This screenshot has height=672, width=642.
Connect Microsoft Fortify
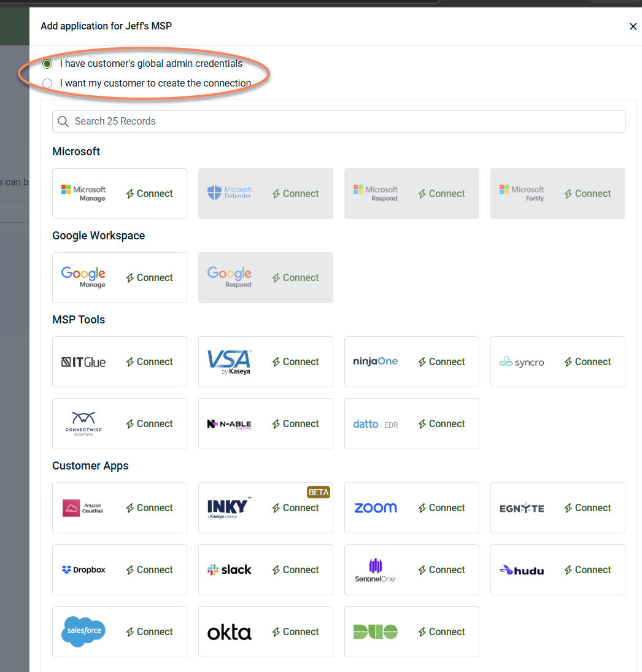coord(588,194)
